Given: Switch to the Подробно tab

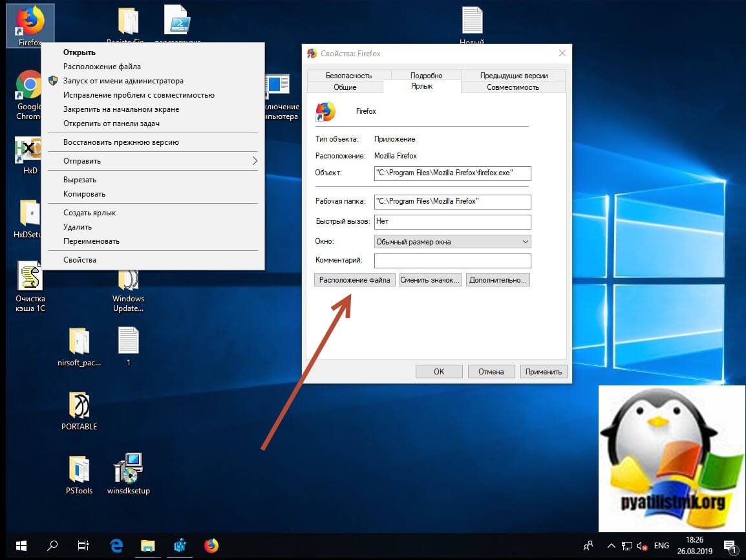Looking at the screenshot, I should (426, 76).
